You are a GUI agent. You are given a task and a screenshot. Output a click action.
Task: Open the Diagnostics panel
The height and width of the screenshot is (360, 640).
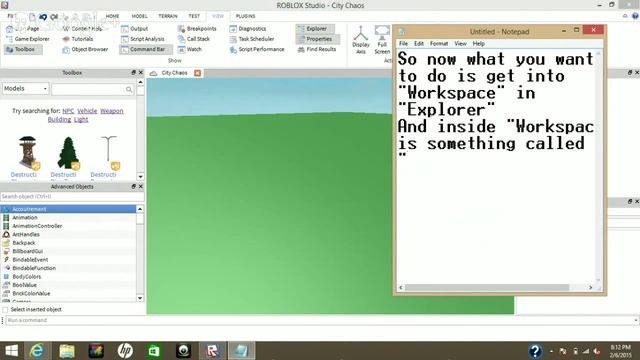(248, 29)
